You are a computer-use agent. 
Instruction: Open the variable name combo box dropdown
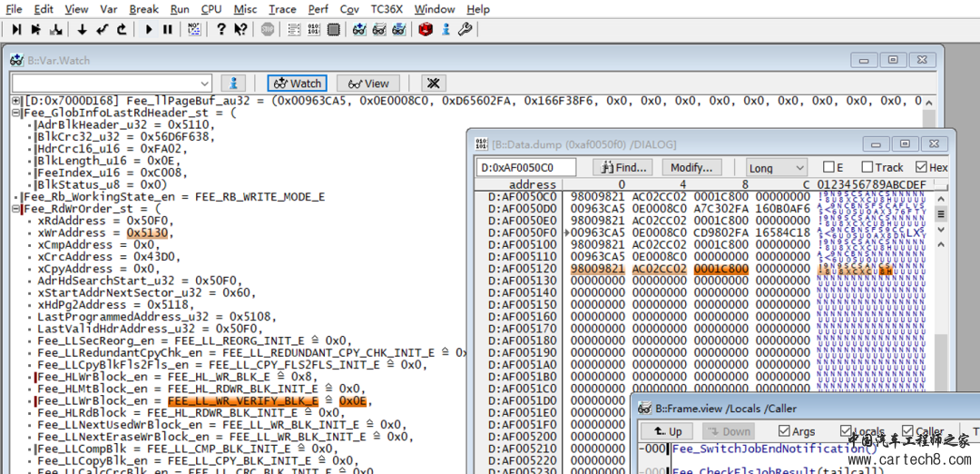coord(206,84)
